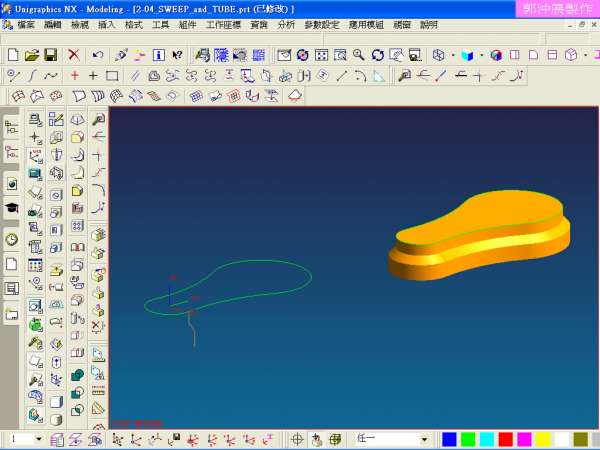Open the 說明 (Help) menu

coord(429,24)
